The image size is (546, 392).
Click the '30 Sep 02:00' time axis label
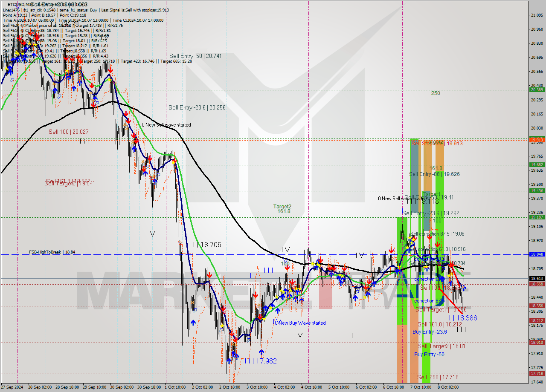coord(122,388)
